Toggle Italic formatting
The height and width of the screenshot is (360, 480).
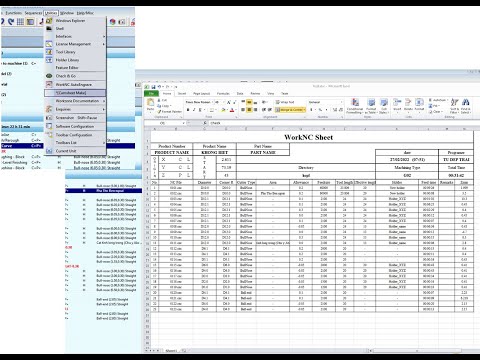tap(194, 110)
